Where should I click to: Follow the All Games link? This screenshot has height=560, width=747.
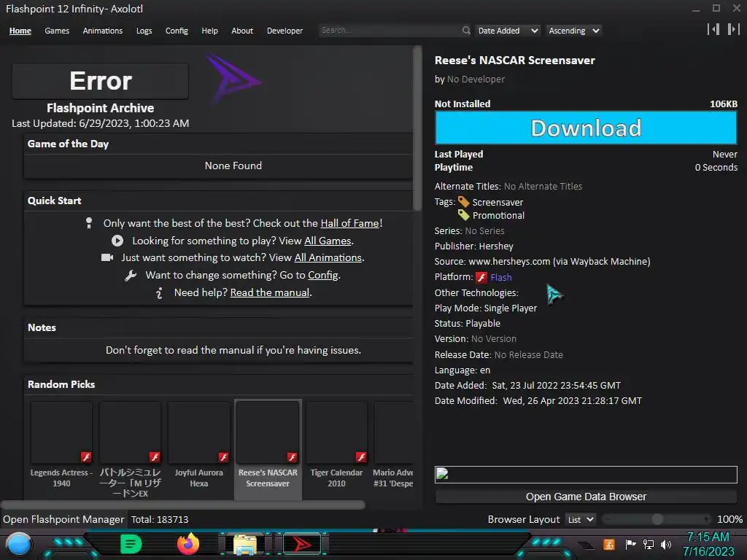coord(328,241)
